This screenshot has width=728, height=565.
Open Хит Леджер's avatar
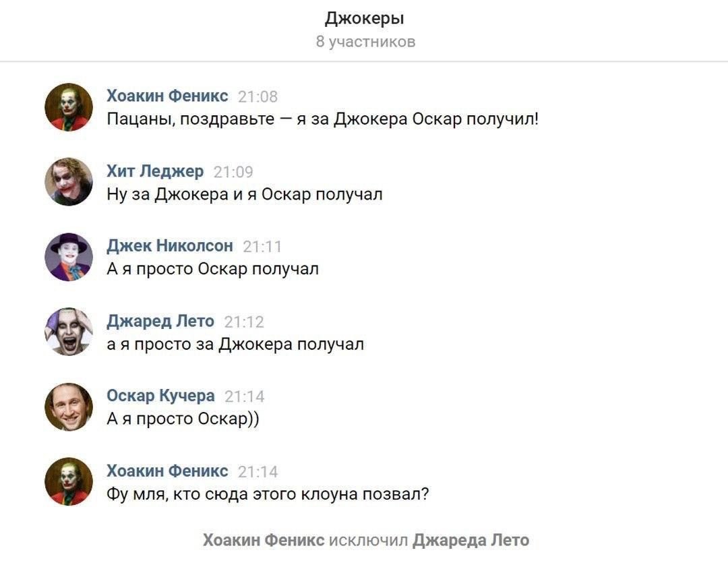(x=69, y=182)
